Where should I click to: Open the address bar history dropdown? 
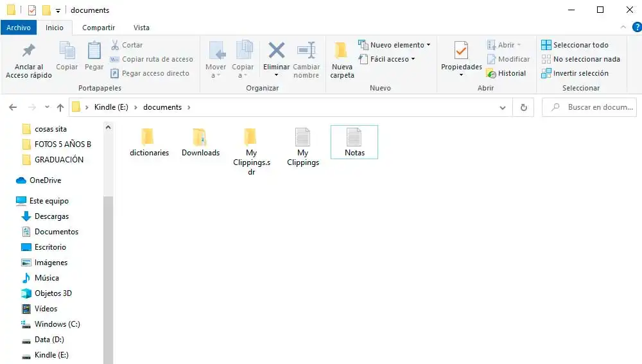click(x=503, y=108)
